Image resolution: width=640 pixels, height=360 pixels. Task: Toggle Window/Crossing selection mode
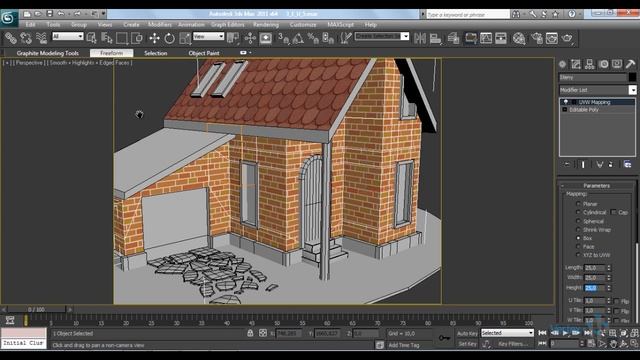[x=137, y=38]
